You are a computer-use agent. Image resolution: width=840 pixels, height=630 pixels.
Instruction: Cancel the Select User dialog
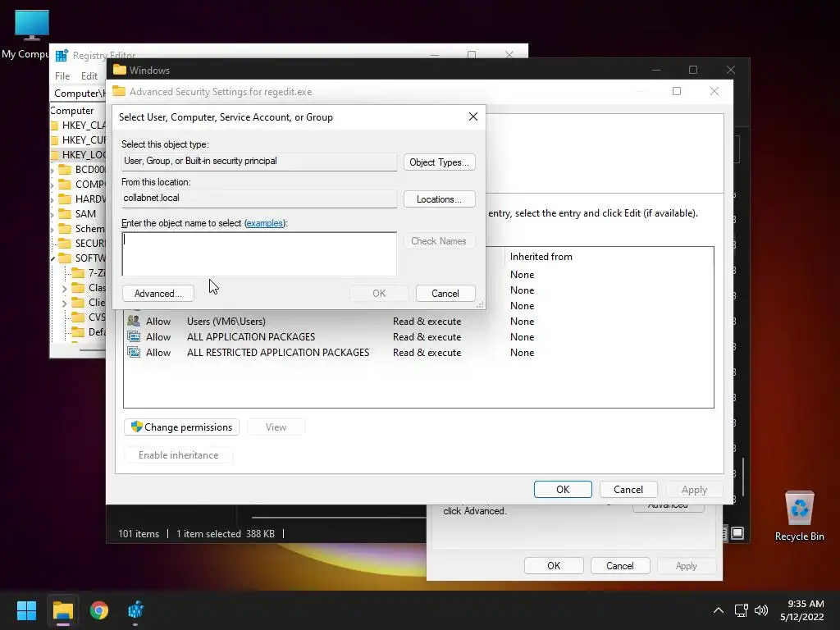[x=445, y=294]
